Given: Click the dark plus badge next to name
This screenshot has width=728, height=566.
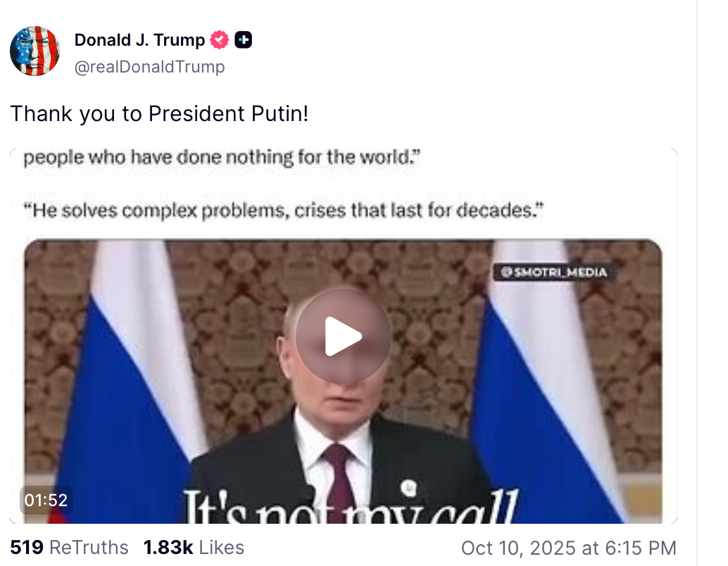Looking at the screenshot, I should 244,40.
